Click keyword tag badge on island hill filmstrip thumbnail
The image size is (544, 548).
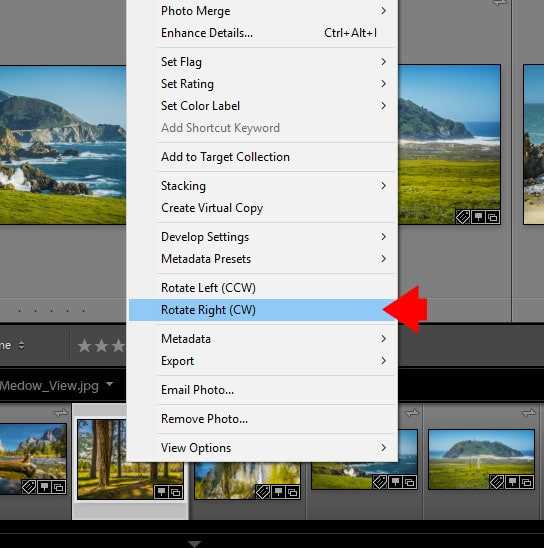[496, 482]
